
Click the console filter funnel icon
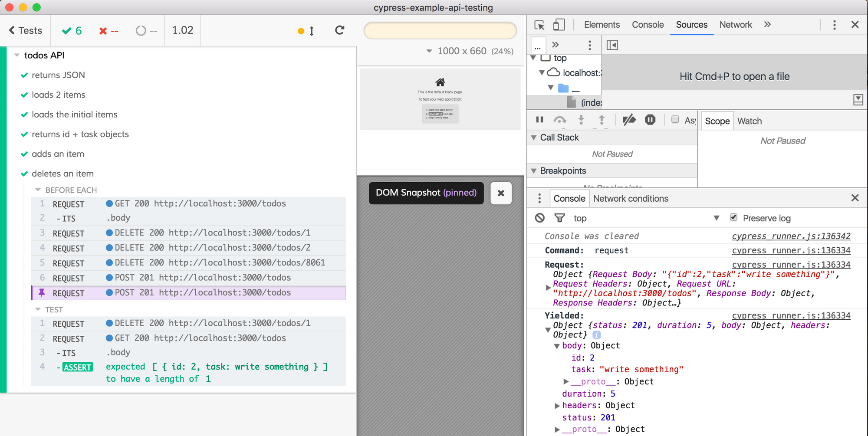point(559,218)
